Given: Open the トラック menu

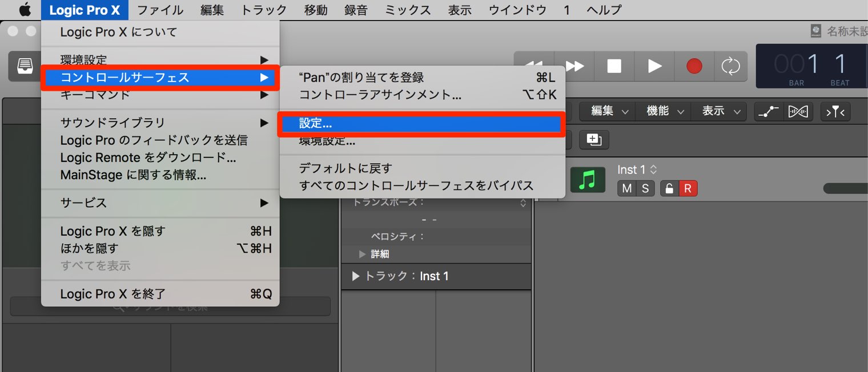Looking at the screenshot, I should pos(264,10).
